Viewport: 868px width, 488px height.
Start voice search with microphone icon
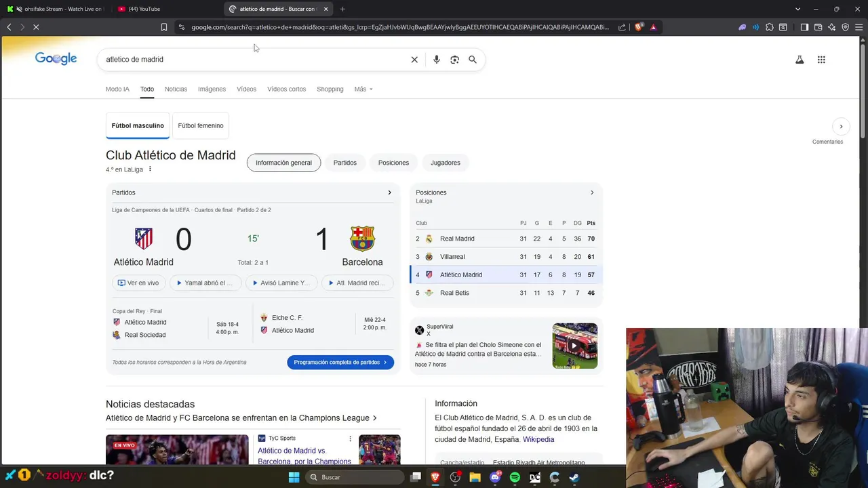(436, 60)
